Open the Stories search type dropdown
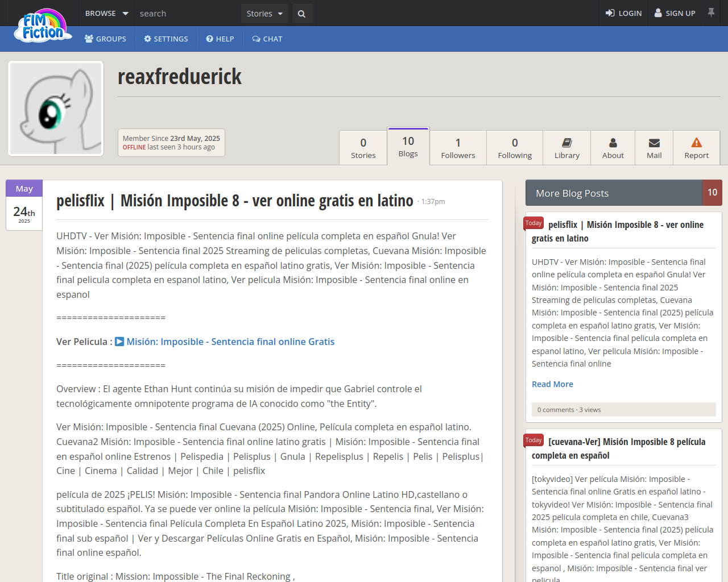This screenshot has height=582, width=728. coord(264,13)
